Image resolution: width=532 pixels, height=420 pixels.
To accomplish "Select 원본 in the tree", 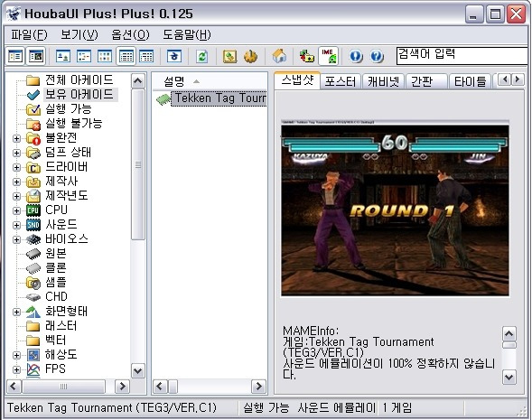I will pos(56,254).
